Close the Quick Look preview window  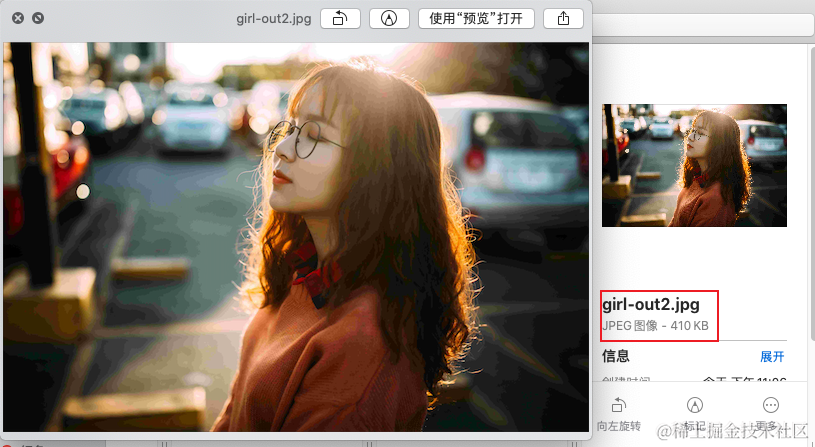coord(18,18)
